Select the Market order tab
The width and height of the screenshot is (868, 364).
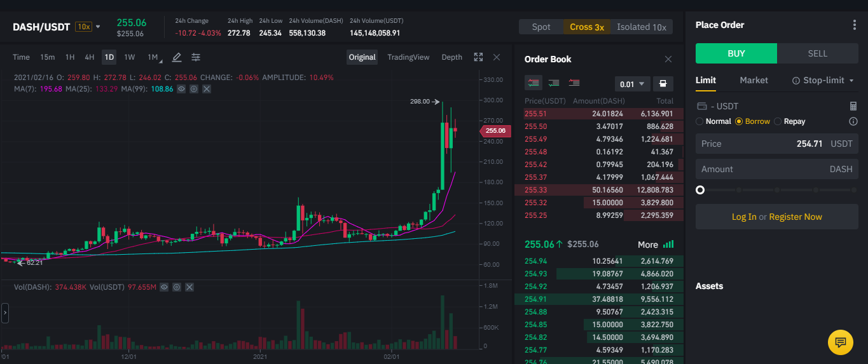tap(754, 81)
